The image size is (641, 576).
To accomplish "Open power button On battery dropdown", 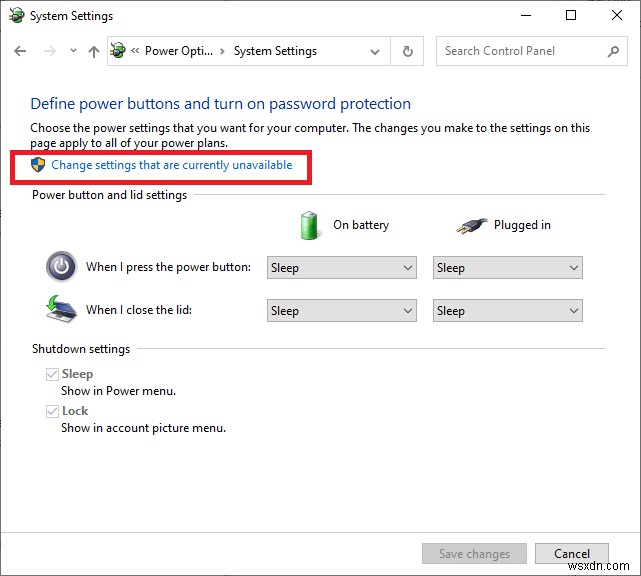I will click(x=342, y=268).
